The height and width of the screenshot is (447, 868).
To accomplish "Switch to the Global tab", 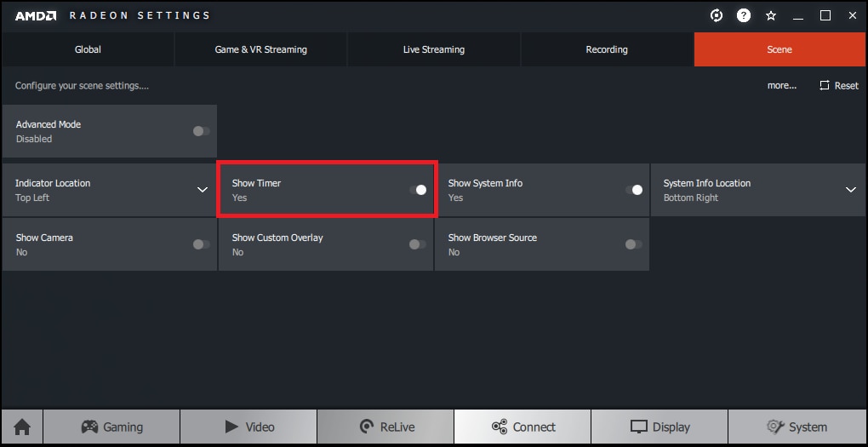I will [x=88, y=49].
